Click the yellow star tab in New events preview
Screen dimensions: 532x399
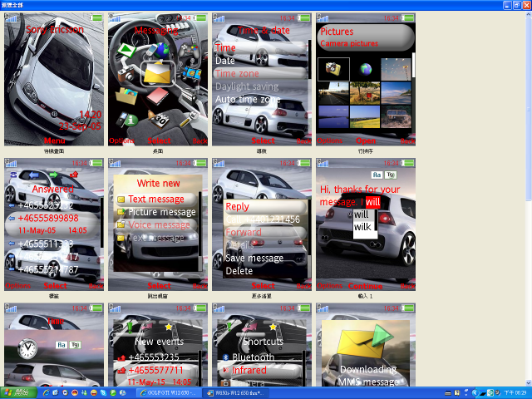(168, 327)
